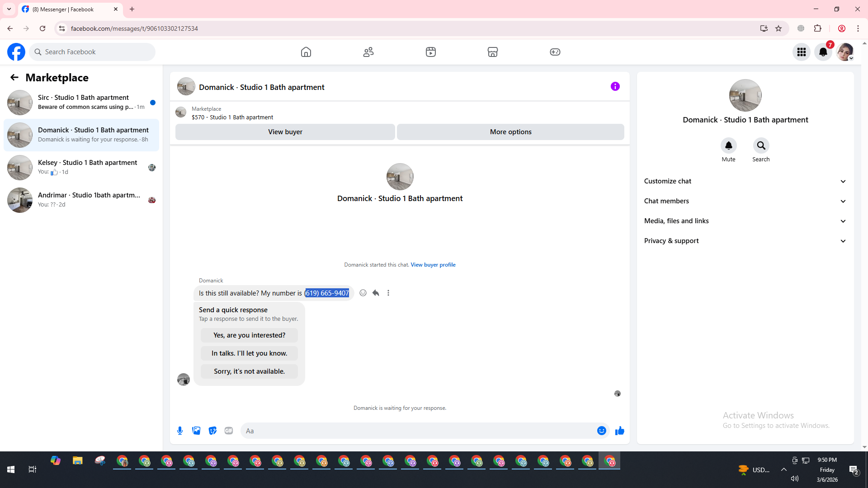This screenshot has width=868, height=488.
Task: Reply to Domanick's message arrow icon
Action: [x=376, y=293]
